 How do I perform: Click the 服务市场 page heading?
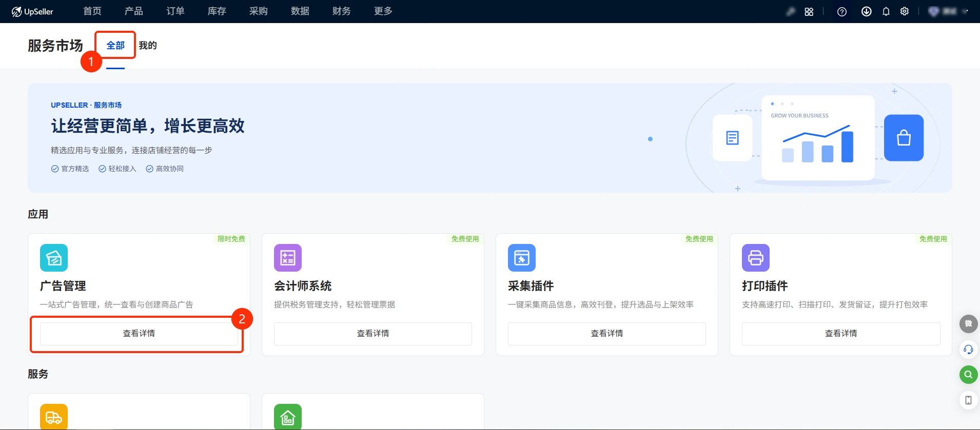(x=55, y=46)
